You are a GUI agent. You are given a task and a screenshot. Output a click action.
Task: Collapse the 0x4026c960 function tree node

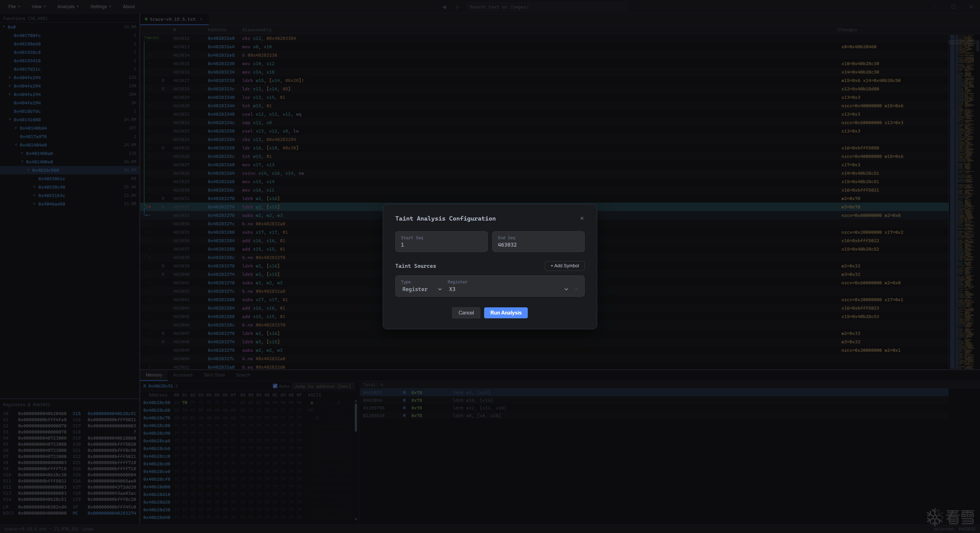(29, 170)
